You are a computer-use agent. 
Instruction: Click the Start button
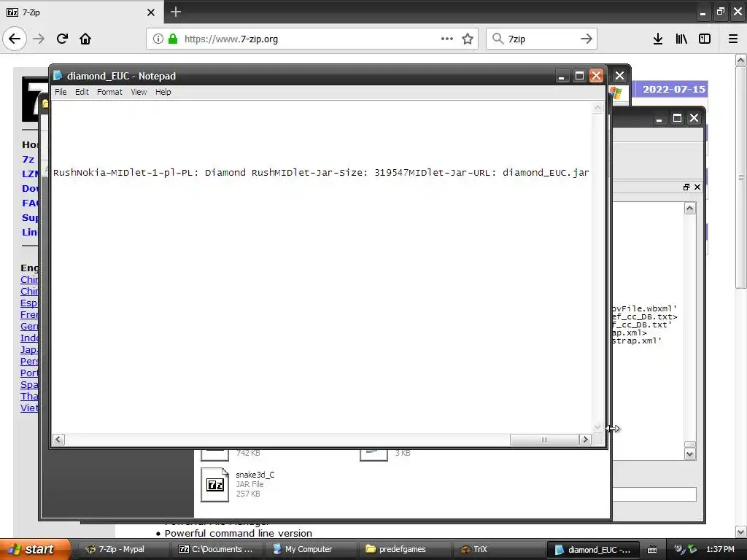click(x=35, y=549)
